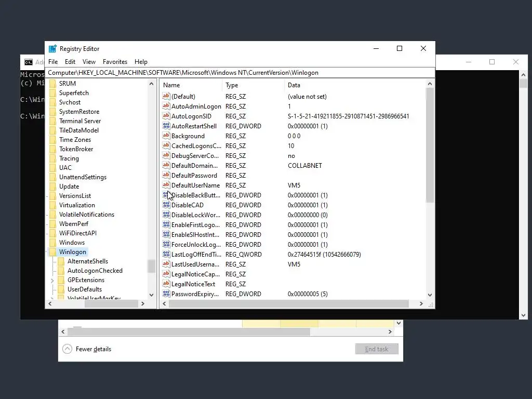Viewport: 532px width, 399px height.
Task: Click the values pane's scroll-right arrow
Action: [x=421, y=303]
